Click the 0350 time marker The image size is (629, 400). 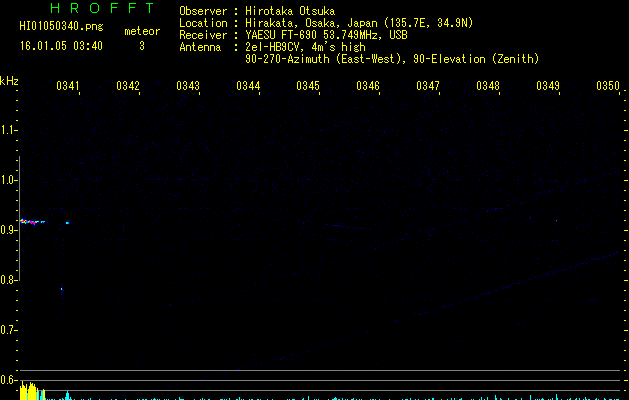[608, 86]
